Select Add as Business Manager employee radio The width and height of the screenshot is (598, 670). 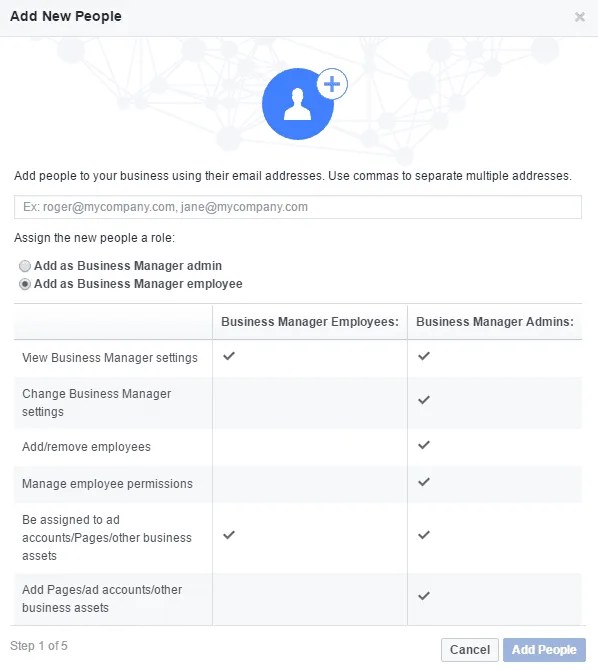[25, 284]
